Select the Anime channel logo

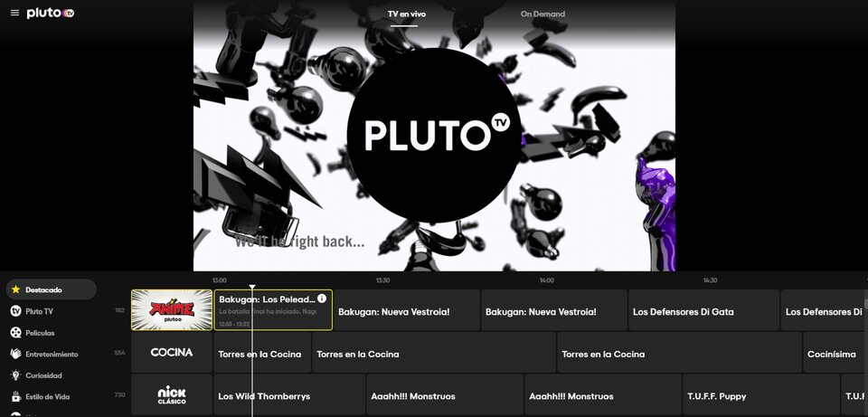coord(172,310)
